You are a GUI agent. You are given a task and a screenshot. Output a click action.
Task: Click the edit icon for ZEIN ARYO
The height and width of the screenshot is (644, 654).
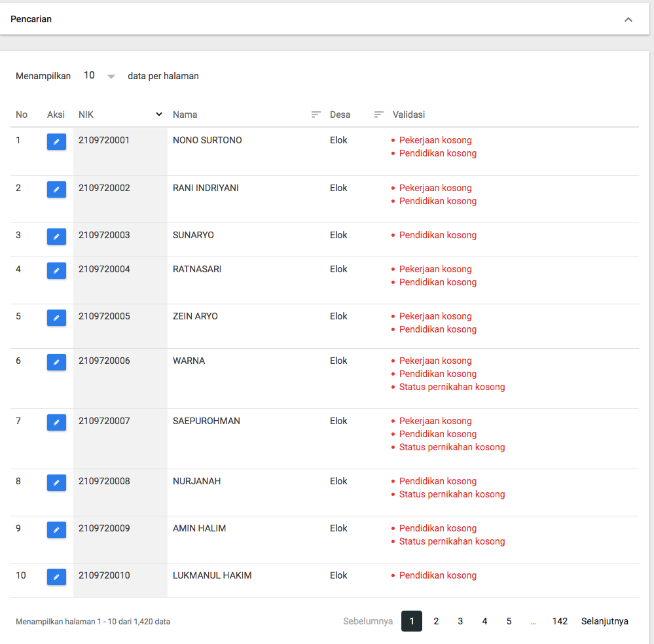click(56, 318)
